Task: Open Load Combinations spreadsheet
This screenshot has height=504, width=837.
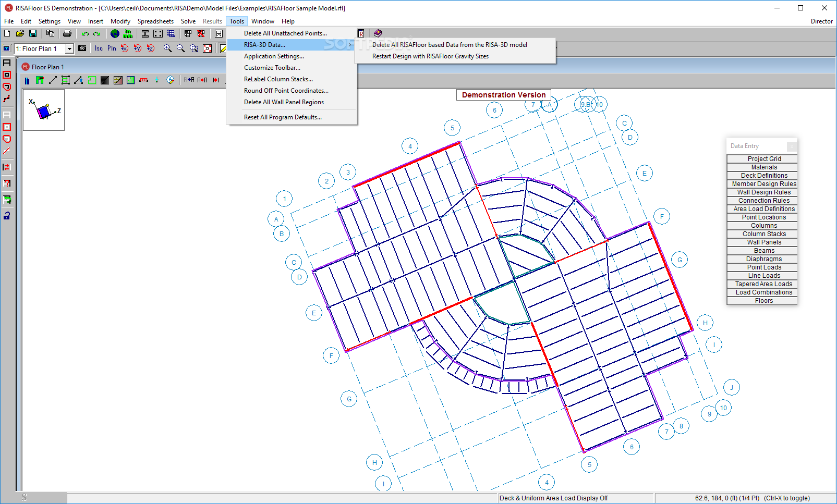Action: coord(762,292)
